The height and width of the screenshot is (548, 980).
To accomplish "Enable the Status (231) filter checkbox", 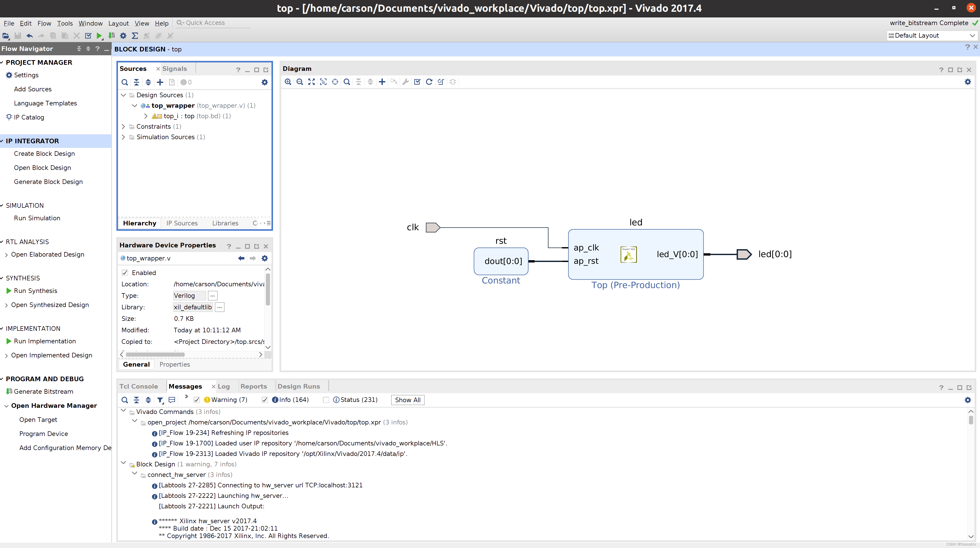I will tap(326, 400).
